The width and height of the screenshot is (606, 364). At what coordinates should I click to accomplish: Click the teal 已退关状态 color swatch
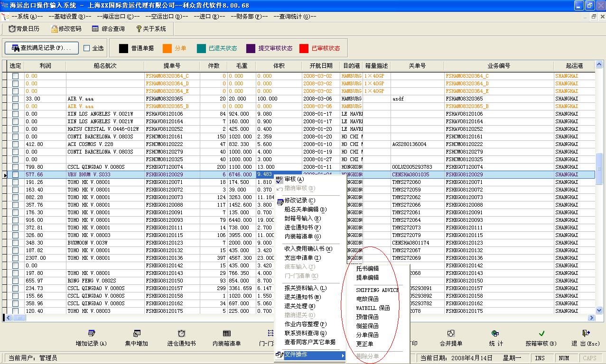[x=202, y=48]
